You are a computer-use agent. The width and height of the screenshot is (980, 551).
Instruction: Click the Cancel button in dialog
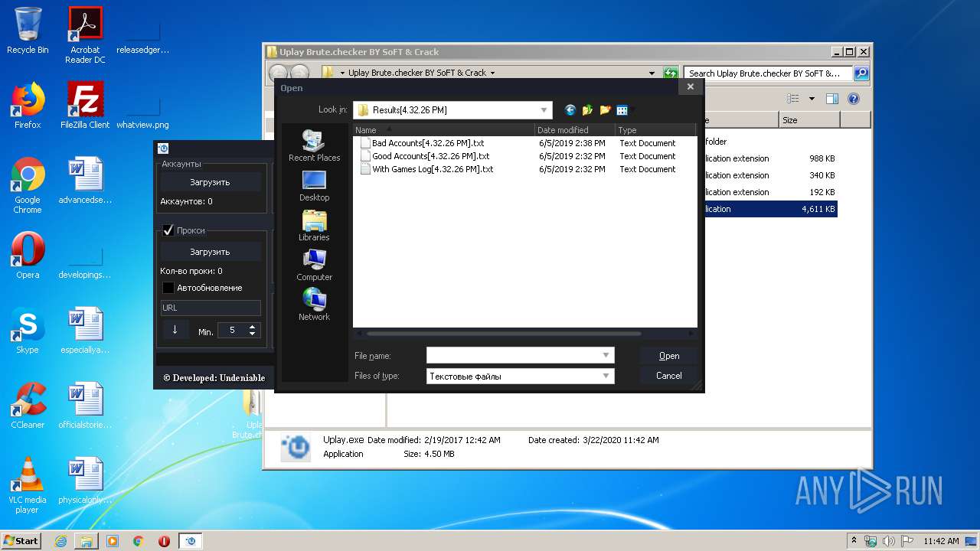669,376
